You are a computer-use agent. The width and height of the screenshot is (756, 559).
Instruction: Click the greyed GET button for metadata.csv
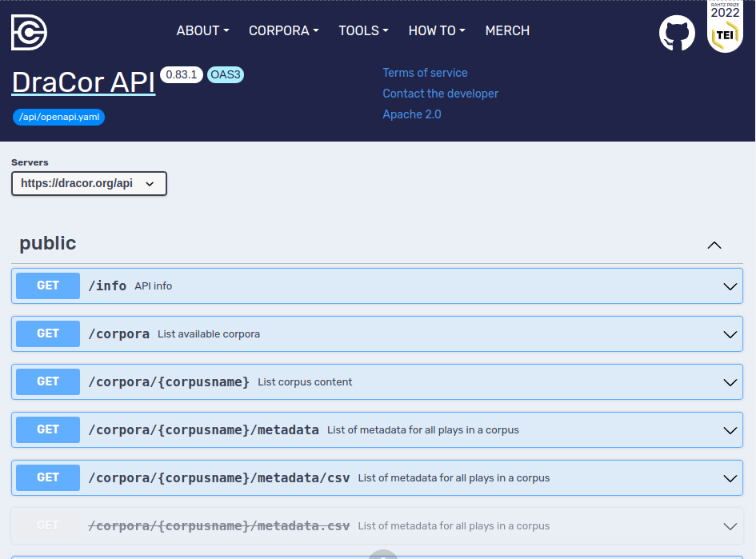click(48, 525)
